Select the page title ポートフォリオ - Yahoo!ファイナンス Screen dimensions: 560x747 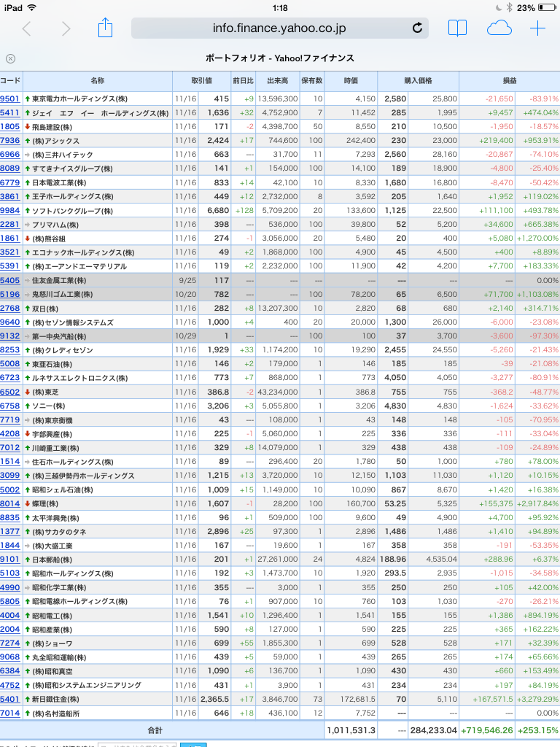[280, 58]
